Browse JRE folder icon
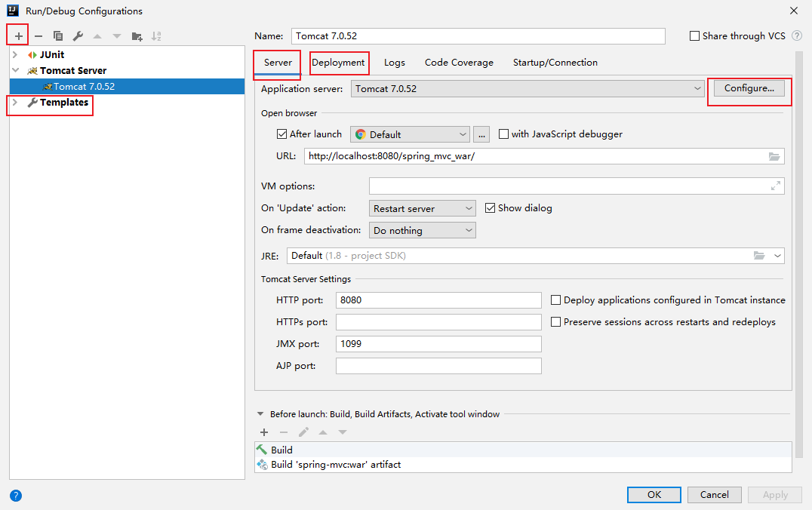 click(759, 256)
